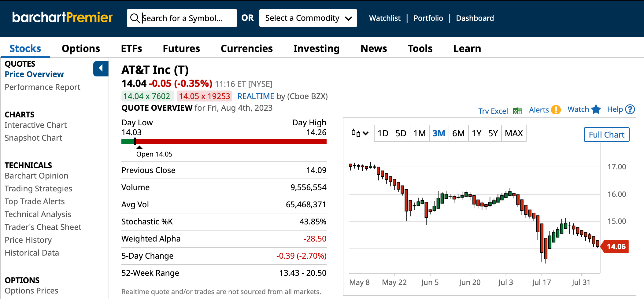Open the Performance Report link
Screen dimensions: 644x299
(x=43, y=87)
